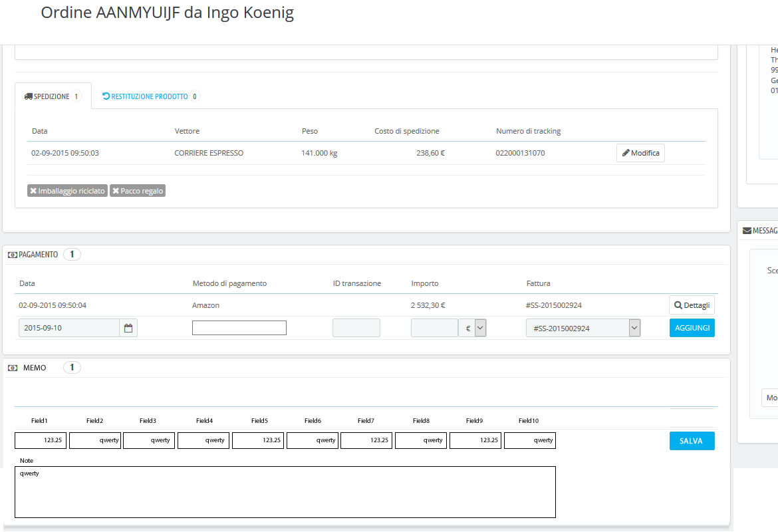This screenshot has height=532, width=778.
Task: Click the Field3 input box
Action: [149, 440]
